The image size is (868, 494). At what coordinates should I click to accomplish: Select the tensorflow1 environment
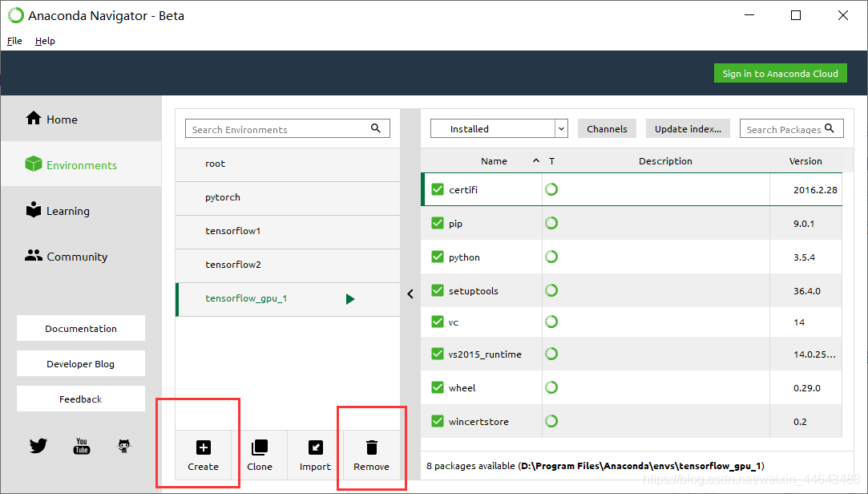tap(287, 232)
